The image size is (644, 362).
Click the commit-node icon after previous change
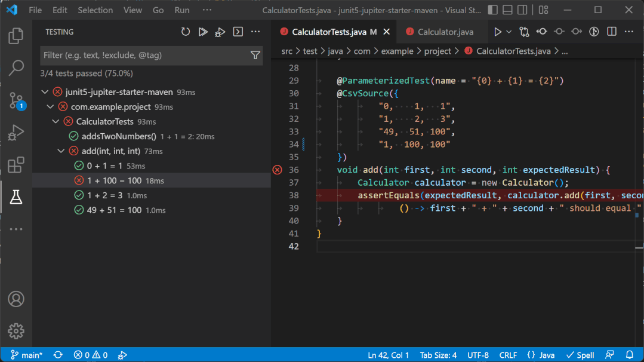point(559,32)
